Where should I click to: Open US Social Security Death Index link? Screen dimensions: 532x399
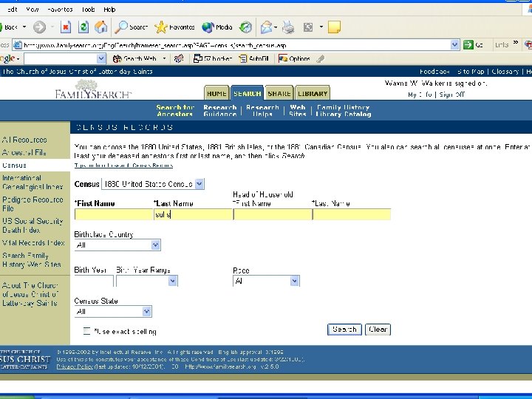pyautogui.click(x=33, y=225)
